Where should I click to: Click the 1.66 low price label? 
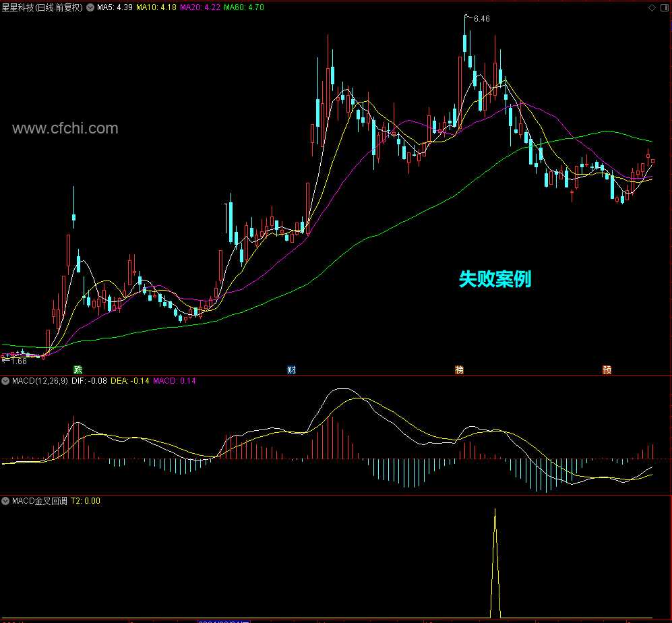19,361
